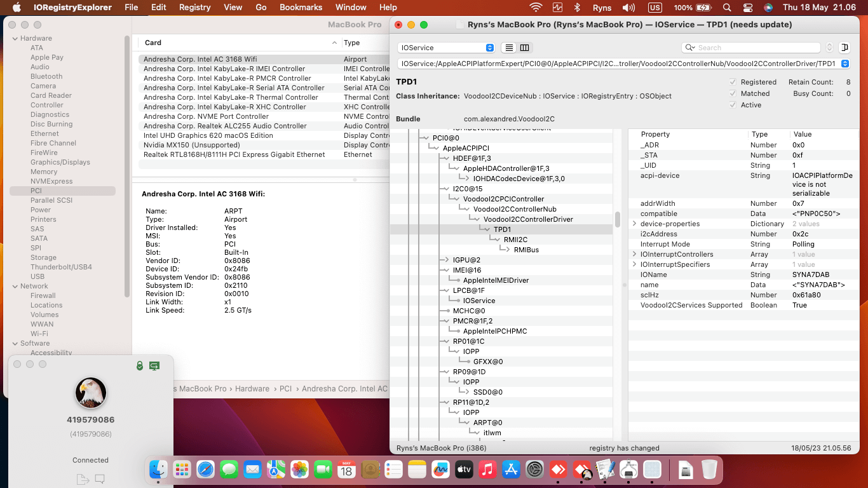Screen dimensions: 868x488
Task: Toggle the Registered checkbox
Action: (733, 82)
